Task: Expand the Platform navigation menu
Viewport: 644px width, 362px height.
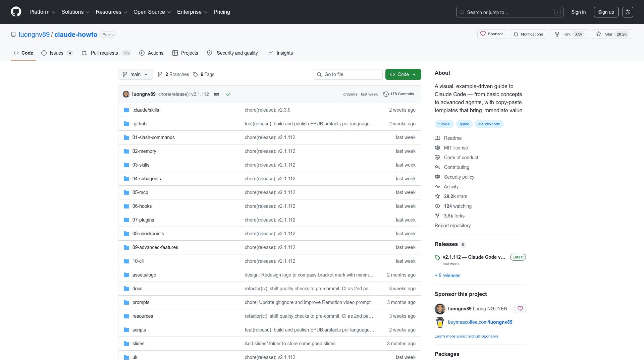Action: [x=42, y=12]
